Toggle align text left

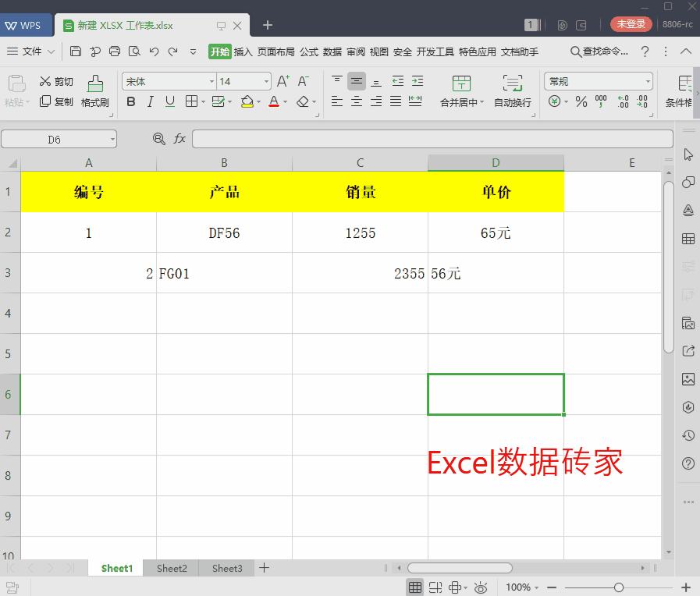coord(337,101)
